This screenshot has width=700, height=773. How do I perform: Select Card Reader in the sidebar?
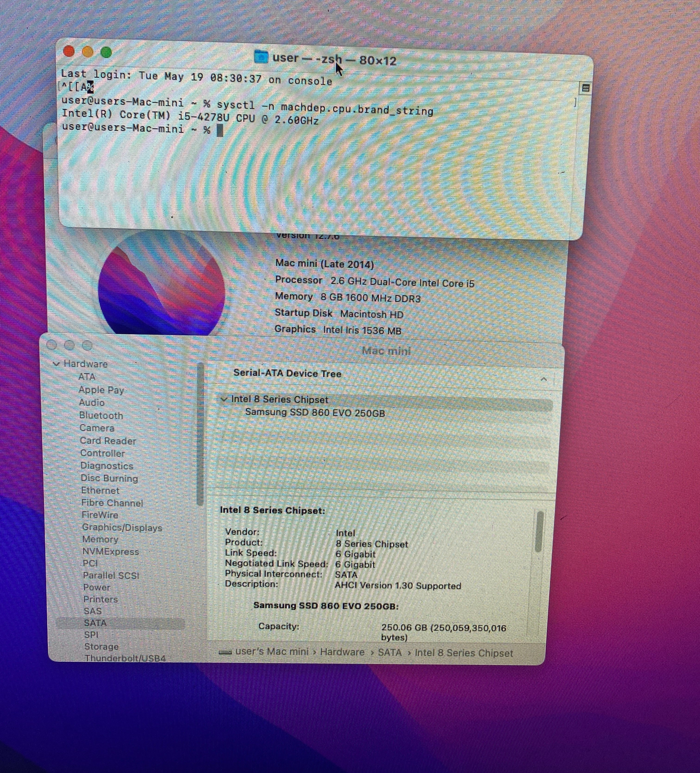point(108,441)
